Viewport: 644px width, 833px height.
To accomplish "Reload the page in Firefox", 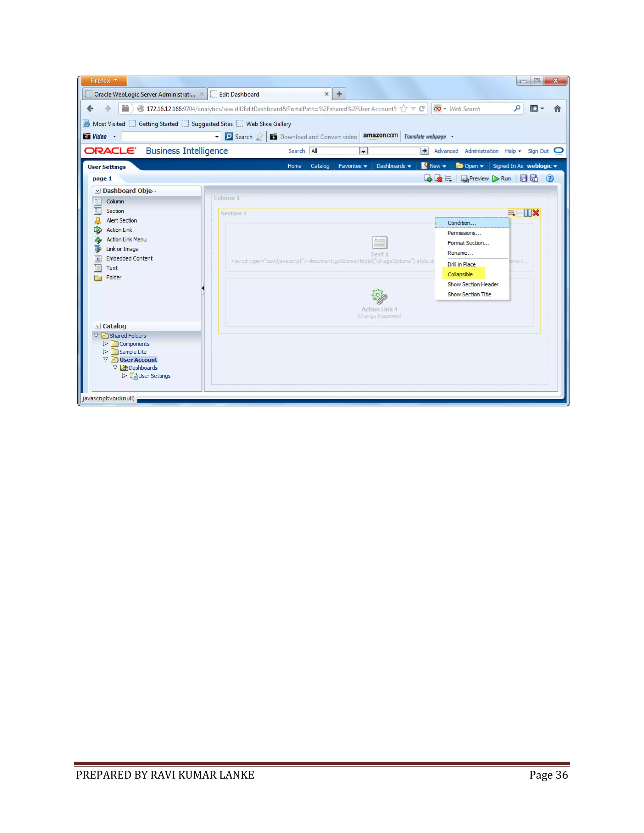I will 422,109.
